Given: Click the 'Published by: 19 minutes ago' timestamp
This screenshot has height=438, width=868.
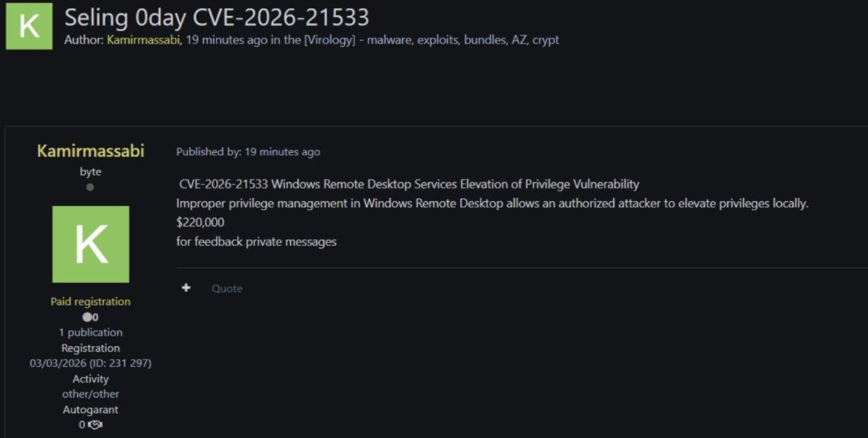Looking at the screenshot, I should [248, 152].
